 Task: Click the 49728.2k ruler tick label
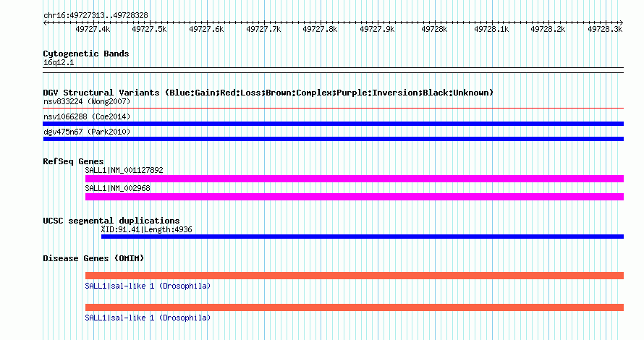click(548, 29)
